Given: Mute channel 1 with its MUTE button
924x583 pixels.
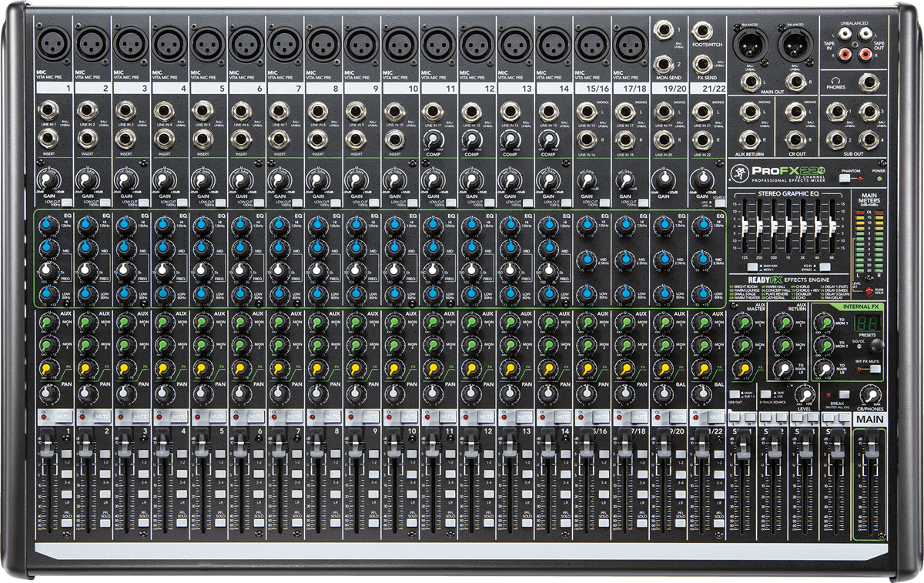Looking at the screenshot, I should point(62,416).
